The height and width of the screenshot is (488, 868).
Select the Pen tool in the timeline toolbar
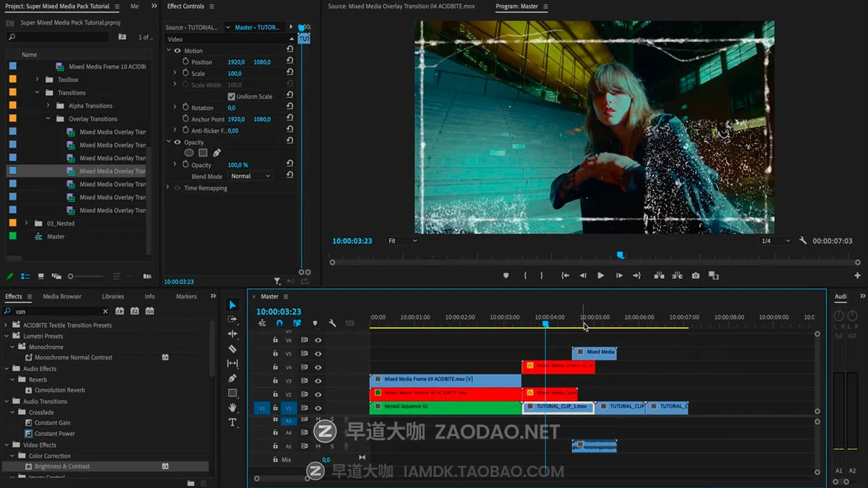[232, 378]
